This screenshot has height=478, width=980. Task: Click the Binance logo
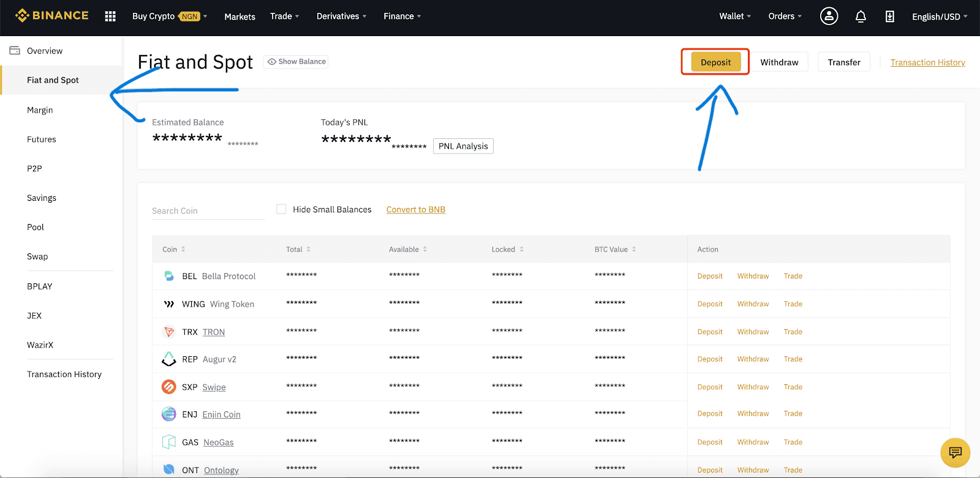pyautogui.click(x=52, y=16)
